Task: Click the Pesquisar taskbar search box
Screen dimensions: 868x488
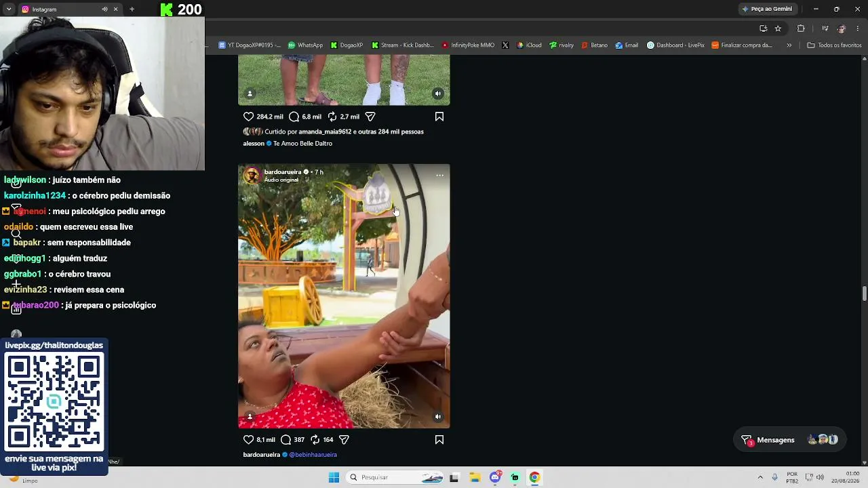Action: click(x=395, y=477)
